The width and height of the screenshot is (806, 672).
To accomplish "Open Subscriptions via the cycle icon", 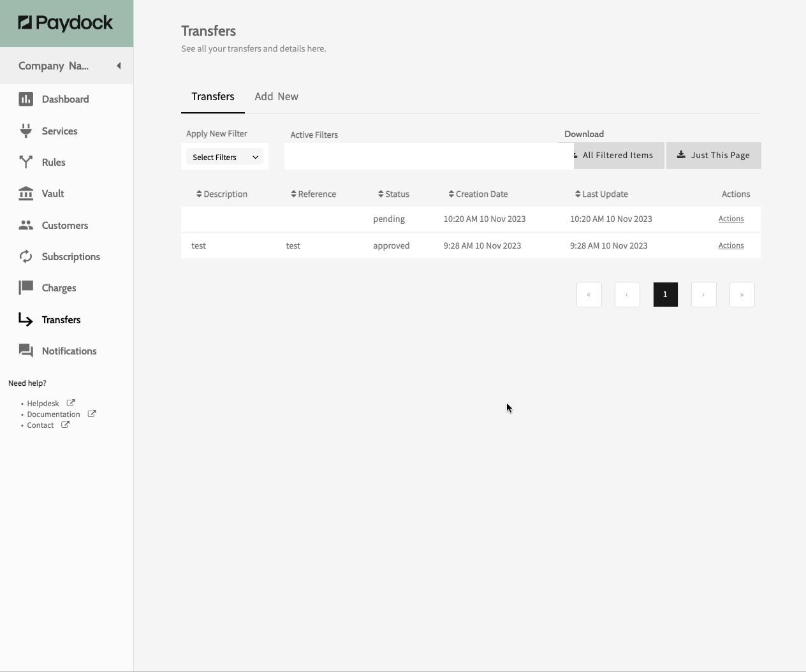I will click(26, 256).
